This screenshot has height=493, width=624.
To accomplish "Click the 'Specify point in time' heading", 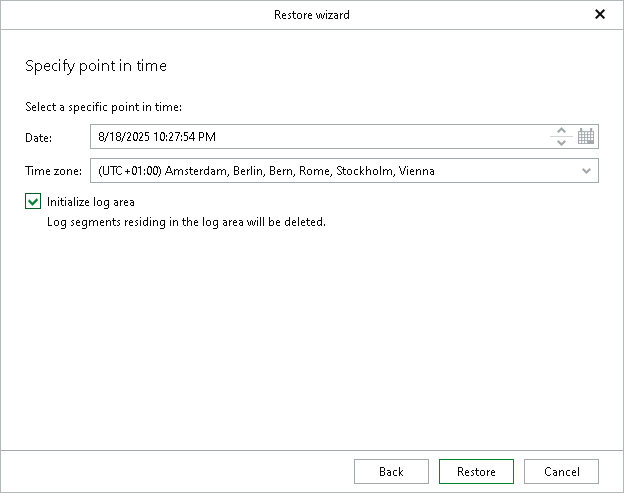I will point(96,66).
